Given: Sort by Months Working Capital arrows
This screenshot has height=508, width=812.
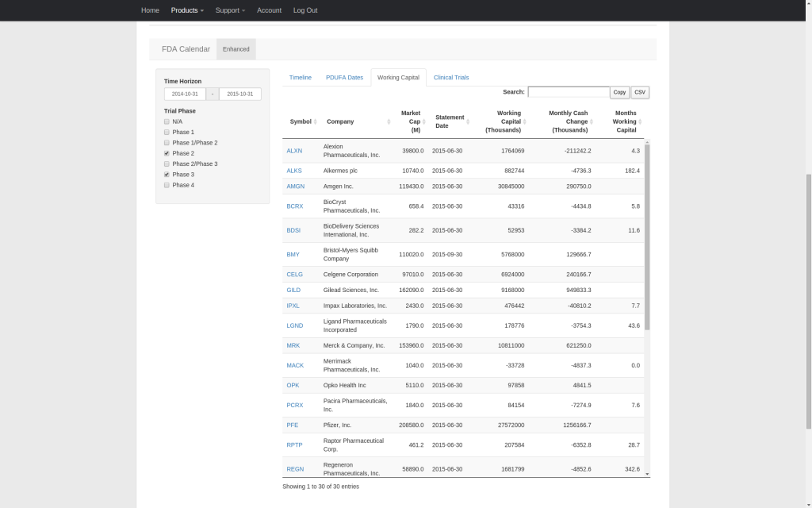Looking at the screenshot, I should pyautogui.click(x=640, y=121).
